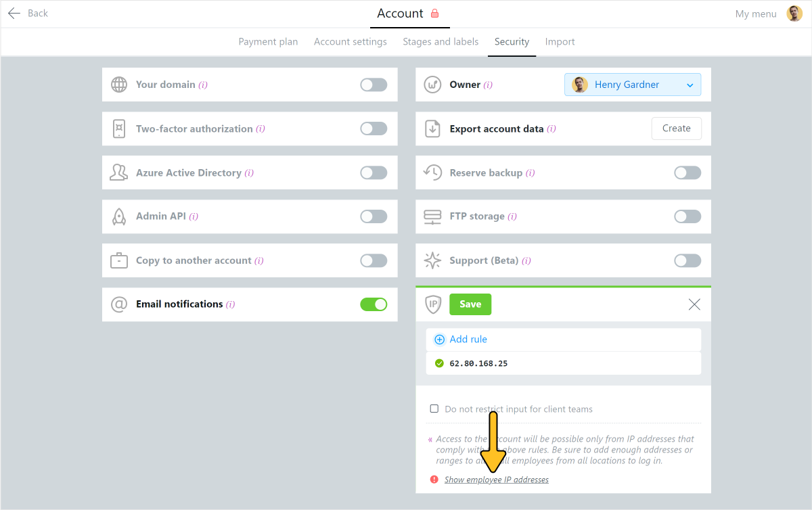Turn off Email notifications switch
The image size is (812, 510).
(374, 304)
